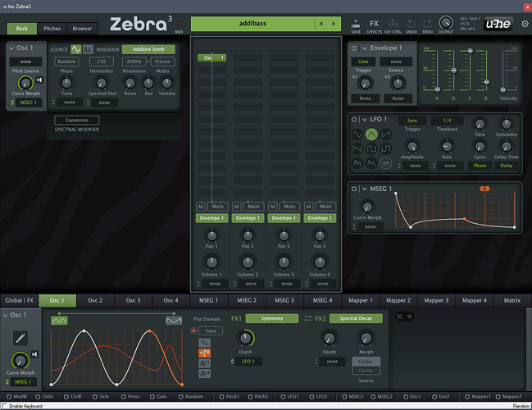This screenshot has width=532, height=410.
Task: Mute lane 1 with M button
Action: pos(201,207)
